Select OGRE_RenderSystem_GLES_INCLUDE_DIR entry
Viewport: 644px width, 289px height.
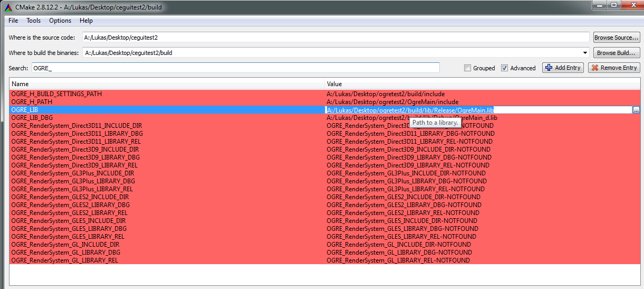(68, 221)
